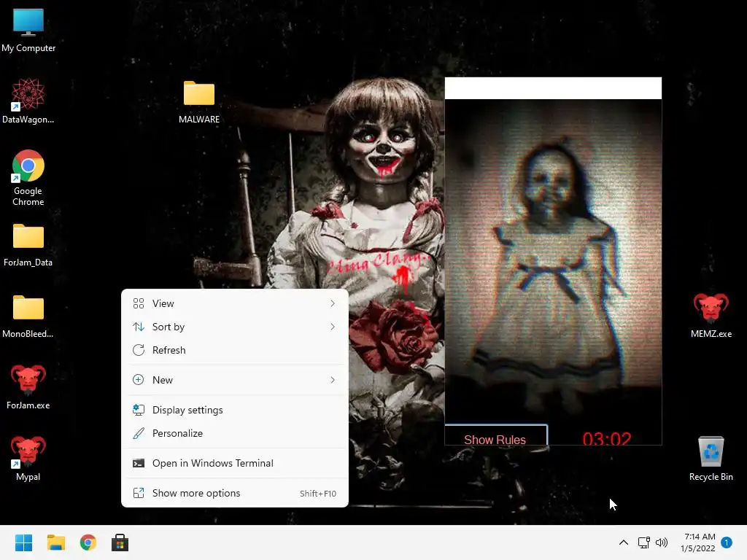Screen dimensions: 747x560
Task: Click the arrow chevron beside New
Action: (333, 380)
